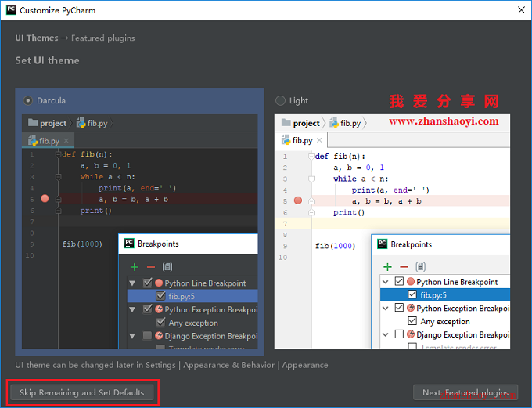Collapse Python Line Breakpoint in Light preview
This screenshot has width=532, height=408.
[386, 282]
